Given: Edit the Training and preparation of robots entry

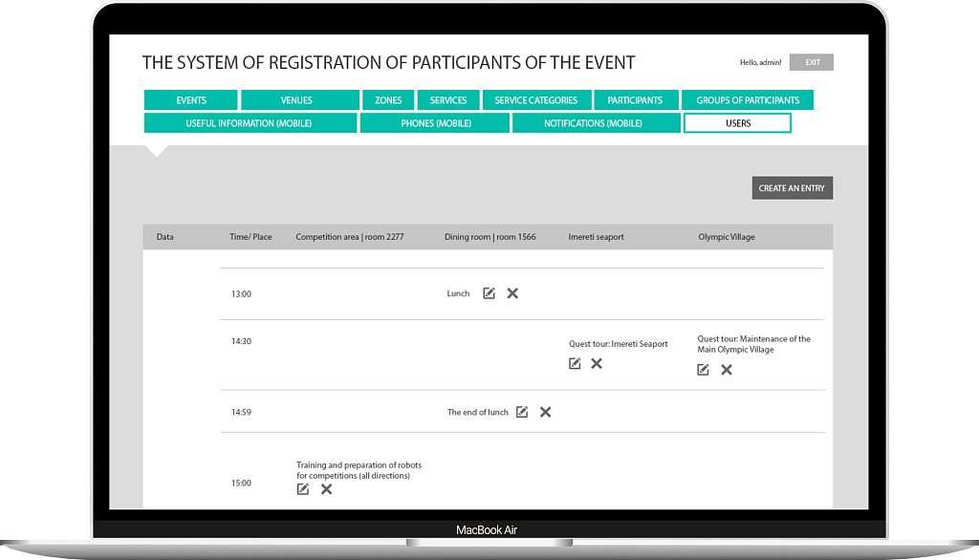Looking at the screenshot, I should [303, 489].
